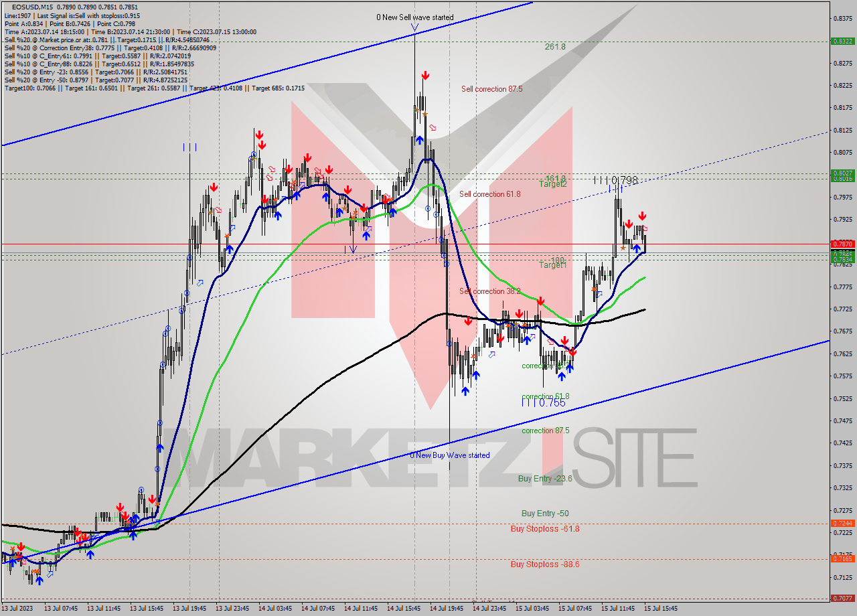Click the '14 Jul 11:45' time axis label

361,609
